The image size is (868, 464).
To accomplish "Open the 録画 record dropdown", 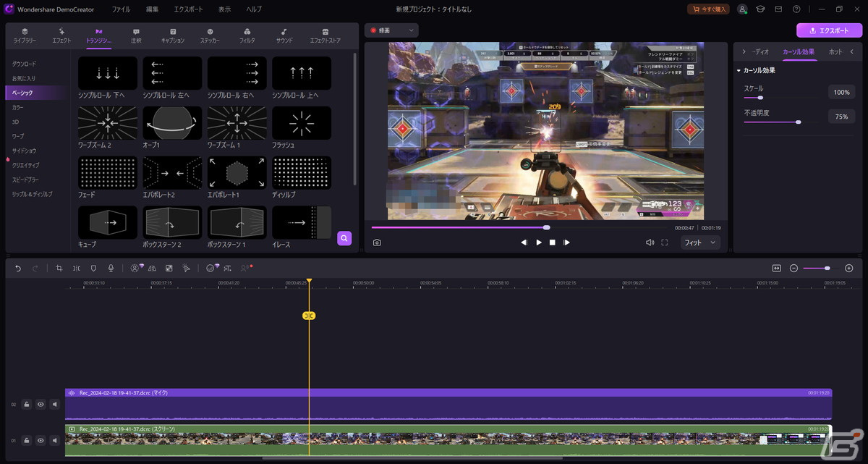I will tap(391, 30).
